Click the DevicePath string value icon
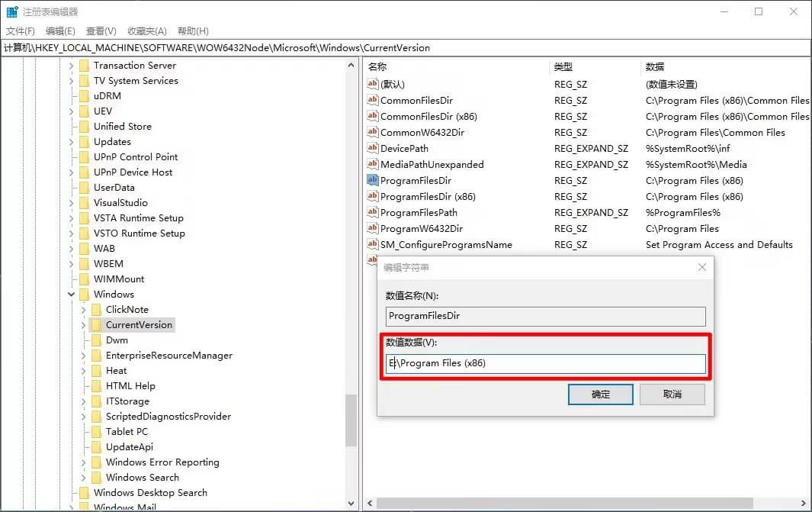 coord(373,149)
